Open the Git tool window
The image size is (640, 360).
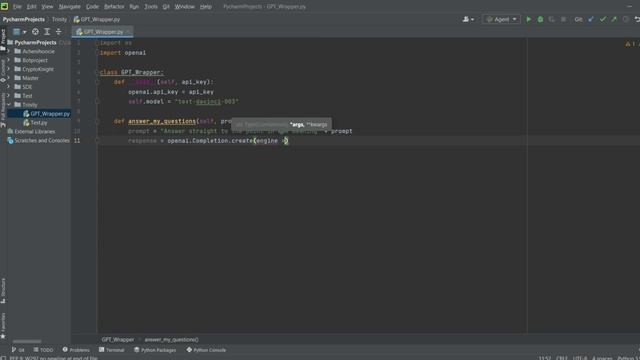click(x=18, y=350)
